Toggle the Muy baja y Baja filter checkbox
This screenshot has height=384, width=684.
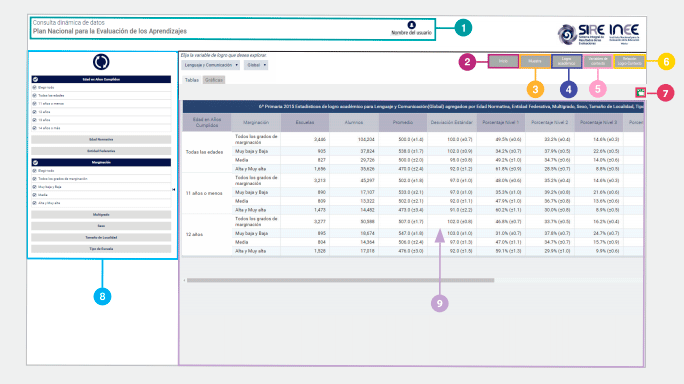coord(34,187)
